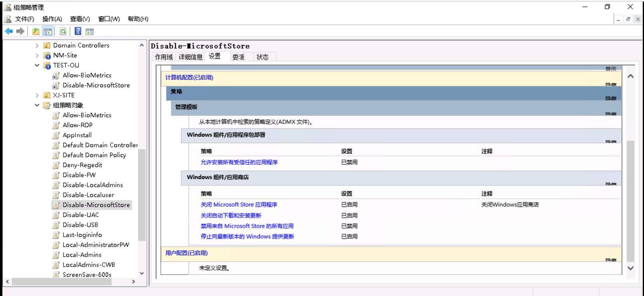
Task: Open help via the question mark icon
Action: [78, 31]
